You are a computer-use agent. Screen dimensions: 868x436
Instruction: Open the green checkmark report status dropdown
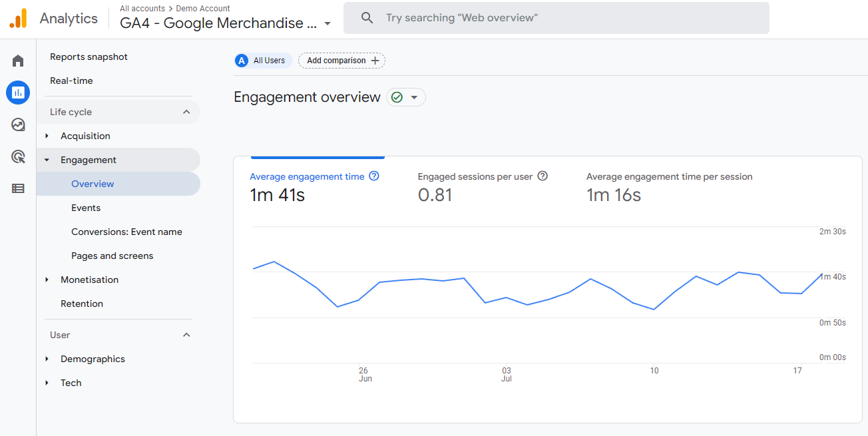405,97
